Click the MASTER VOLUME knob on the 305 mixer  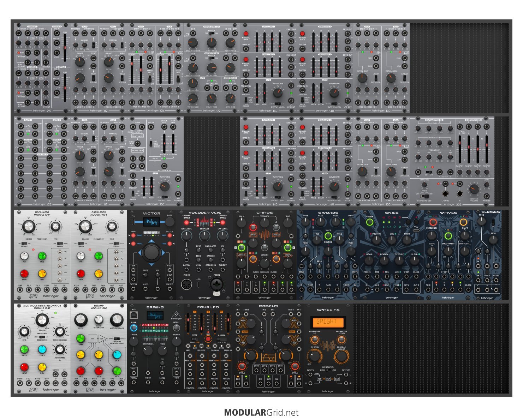(x=474, y=190)
